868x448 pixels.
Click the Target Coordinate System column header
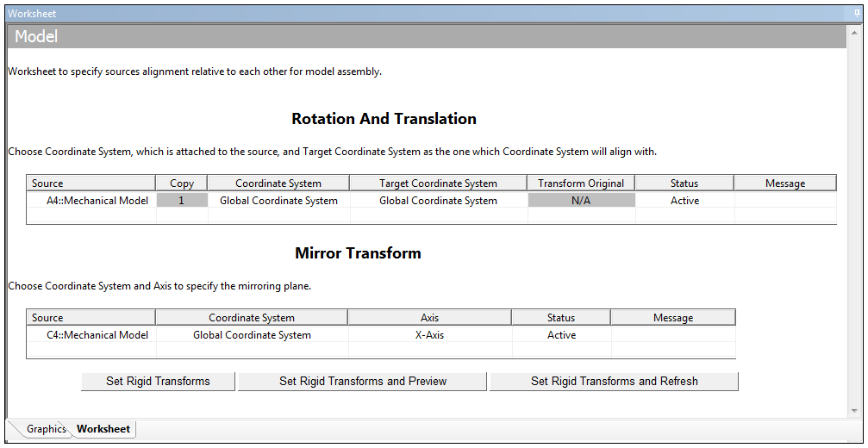pos(438,184)
